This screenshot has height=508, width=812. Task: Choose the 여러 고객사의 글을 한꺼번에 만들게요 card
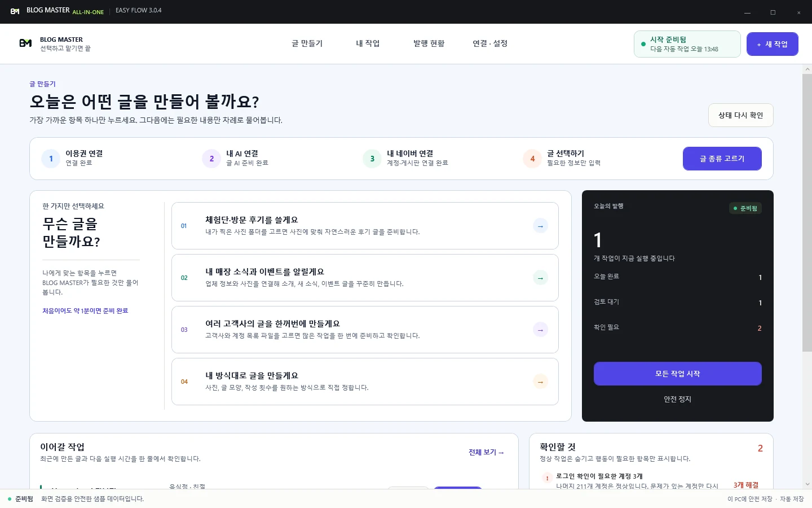click(x=365, y=330)
